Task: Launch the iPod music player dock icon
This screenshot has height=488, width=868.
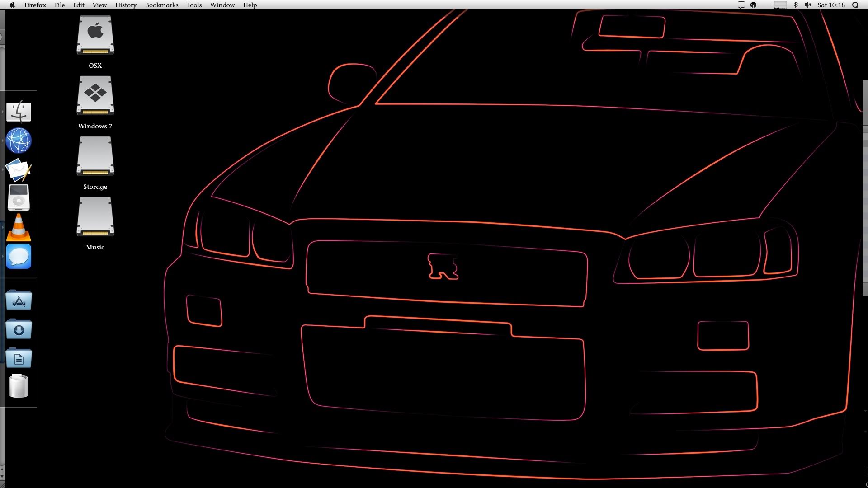Action: click(x=19, y=198)
